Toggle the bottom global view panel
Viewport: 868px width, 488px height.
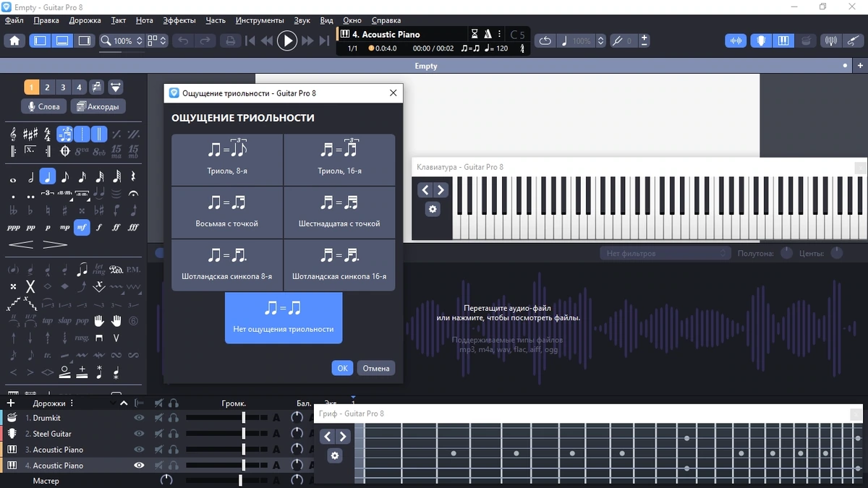[62, 40]
